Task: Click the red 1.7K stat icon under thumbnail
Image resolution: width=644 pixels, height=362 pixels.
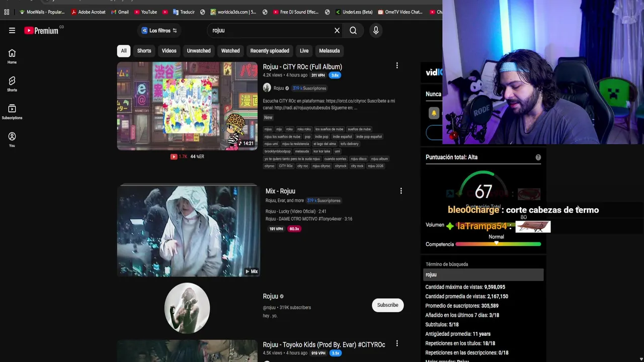Action: (x=174, y=156)
